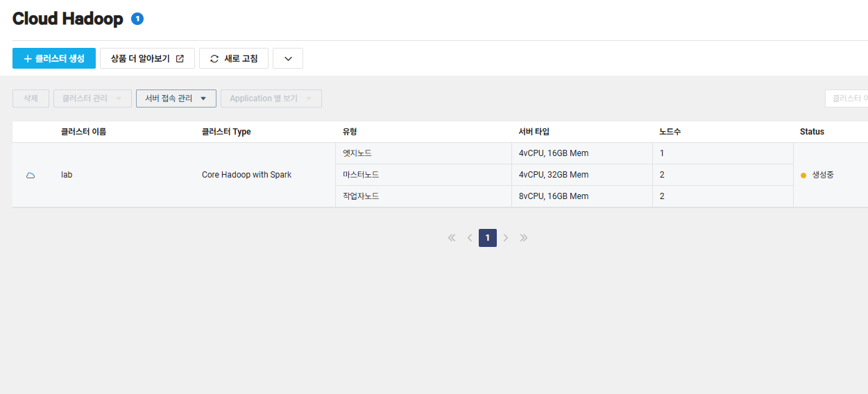This screenshot has height=394, width=868.
Task: Select the lab cluster name
Action: click(x=67, y=175)
